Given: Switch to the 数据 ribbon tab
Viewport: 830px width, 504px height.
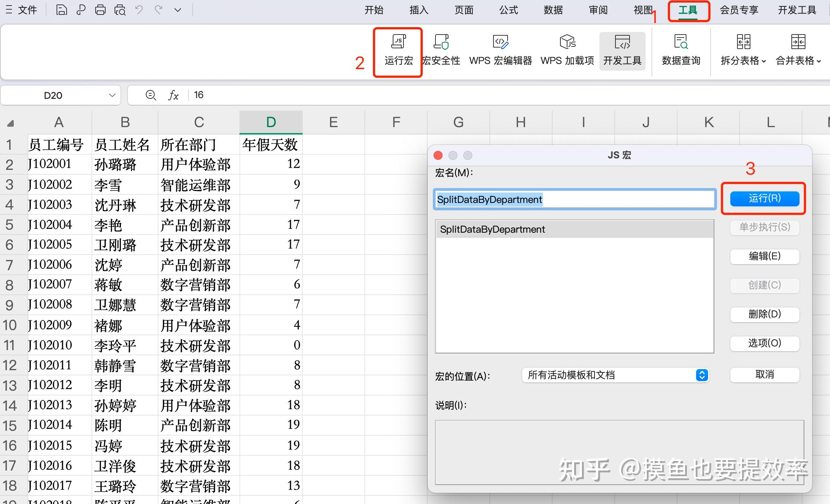Looking at the screenshot, I should coord(553,10).
